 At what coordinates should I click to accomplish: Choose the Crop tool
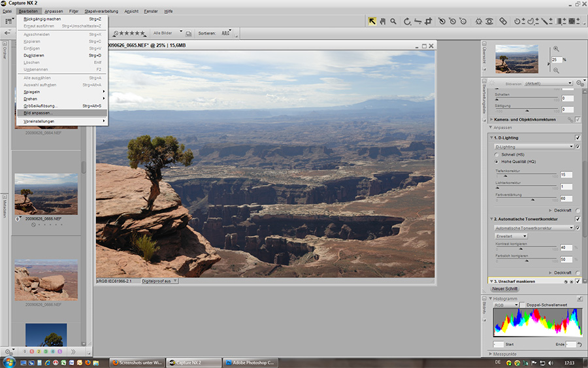click(428, 22)
